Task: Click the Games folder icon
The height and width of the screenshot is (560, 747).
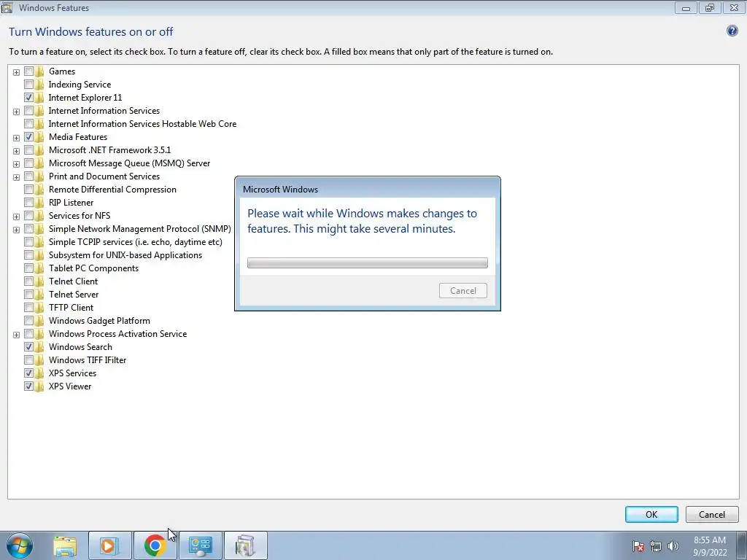Action: [x=39, y=71]
